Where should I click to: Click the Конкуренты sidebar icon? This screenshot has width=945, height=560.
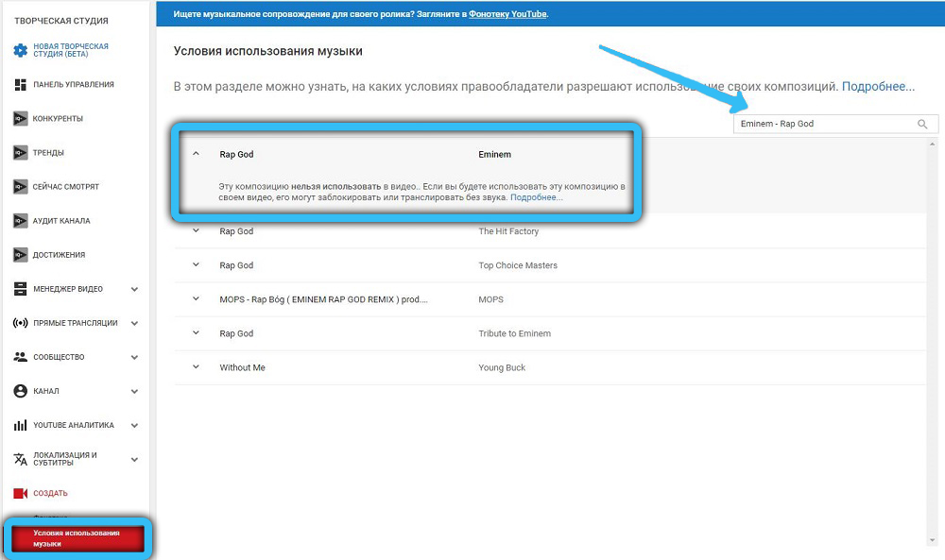pyautogui.click(x=21, y=119)
